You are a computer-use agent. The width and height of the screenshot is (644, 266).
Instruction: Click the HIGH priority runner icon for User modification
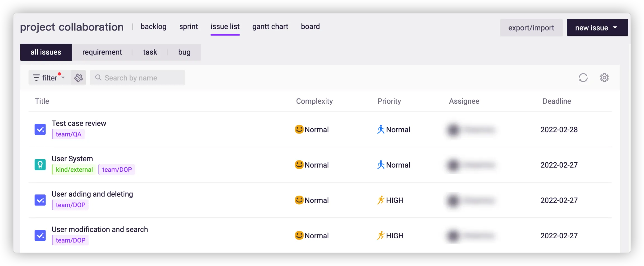click(x=381, y=236)
